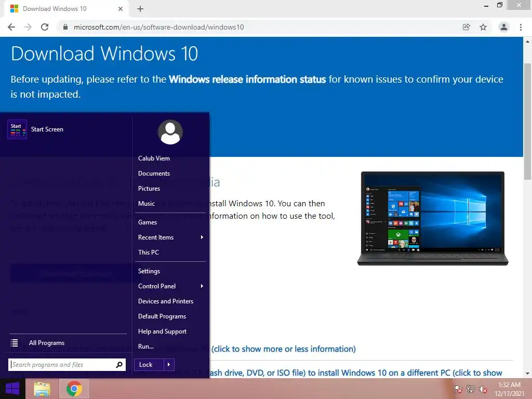The height and width of the screenshot is (399, 532).
Task: Expand the Control Panel submenu arrow
Action: [202, 286]
